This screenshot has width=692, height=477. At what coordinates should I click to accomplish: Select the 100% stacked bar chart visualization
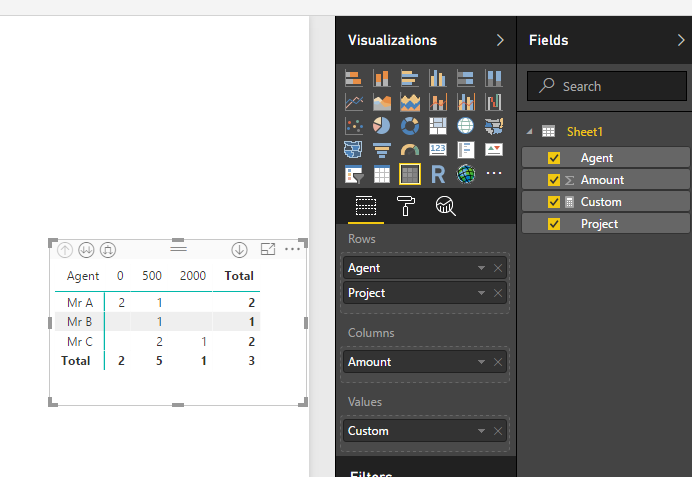click(466, 79)
